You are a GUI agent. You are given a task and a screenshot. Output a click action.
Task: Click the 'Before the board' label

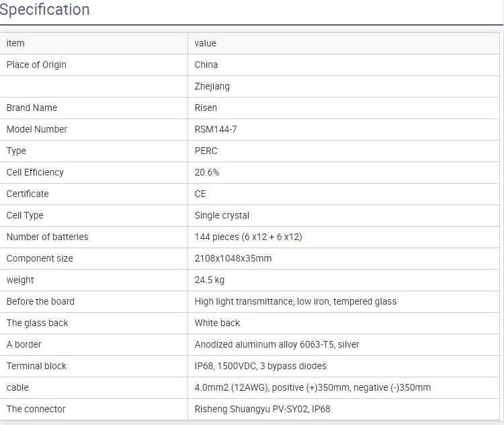pyautogui.click(x=40, y=302)
